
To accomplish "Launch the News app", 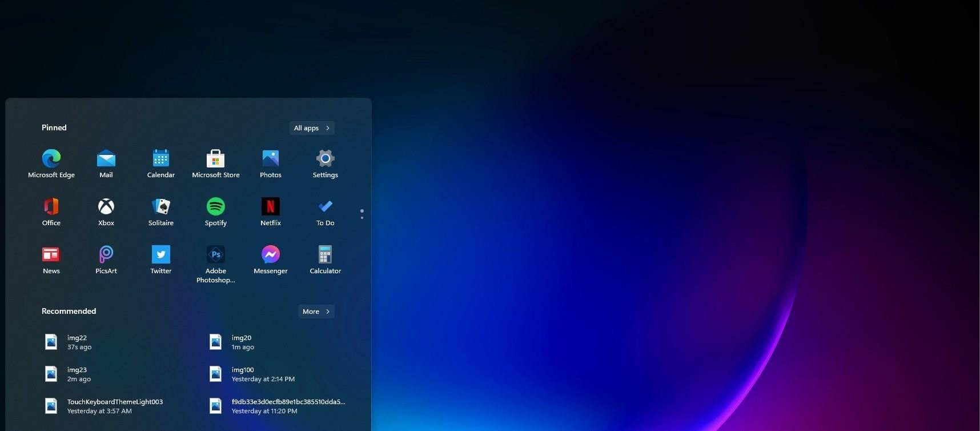I will (51, 260).
